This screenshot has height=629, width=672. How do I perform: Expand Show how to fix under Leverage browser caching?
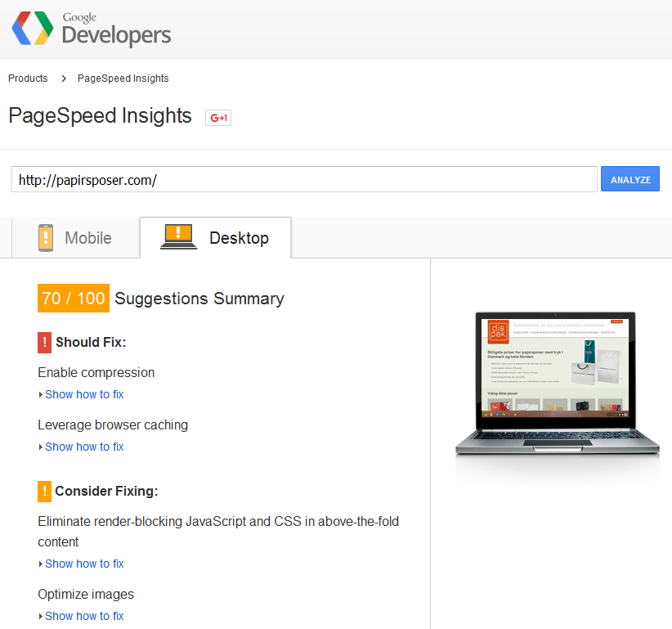(84, 447)
